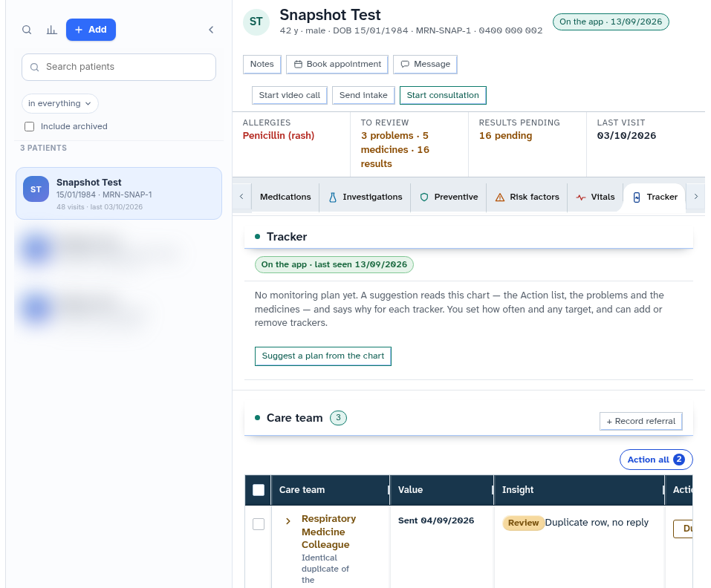Click the device icon on Tracker tab
This screenshot has width=711, height=588.
click(x=637, y=197)
